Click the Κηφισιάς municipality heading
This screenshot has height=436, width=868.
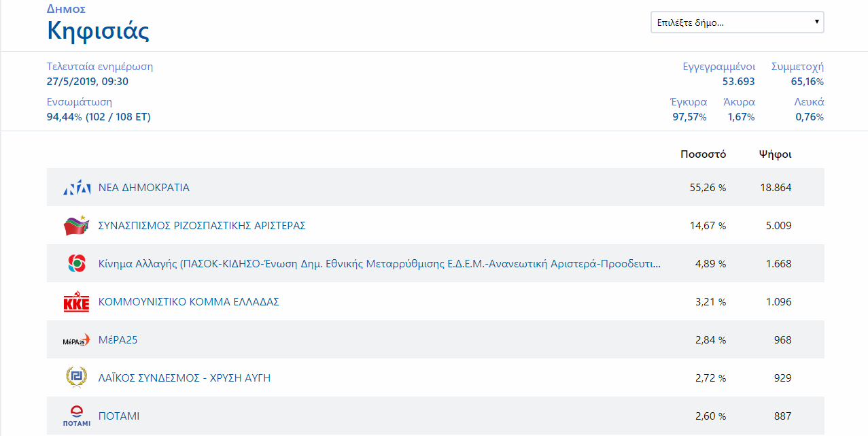coord(98,31)
